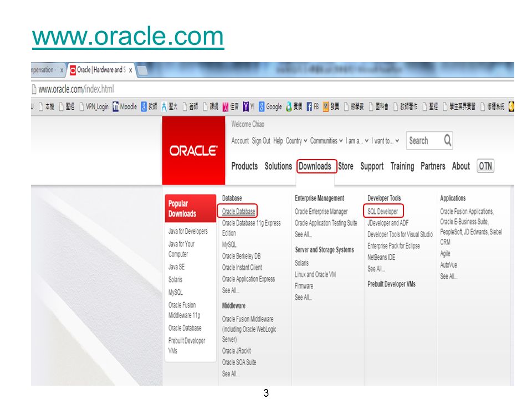The height and width of the screenshot is (399, 532).
Task: Open Oracle Application Testing Suite
Action: 326,223
